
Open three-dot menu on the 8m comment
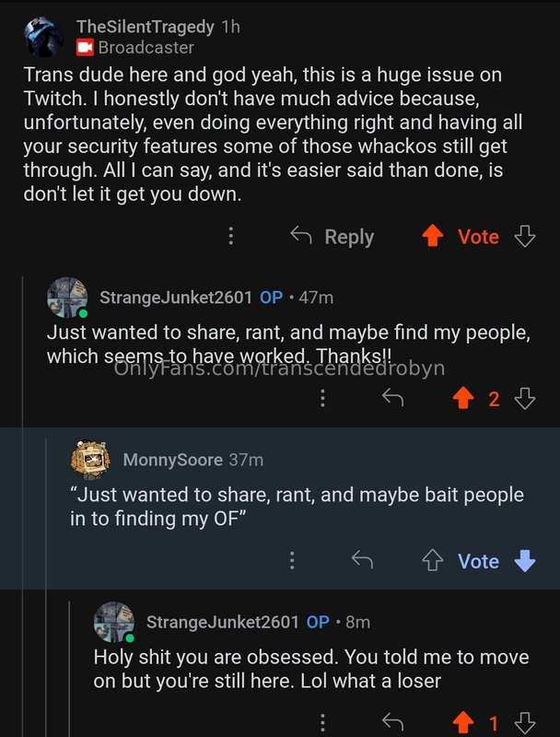[x=322, y=722]
